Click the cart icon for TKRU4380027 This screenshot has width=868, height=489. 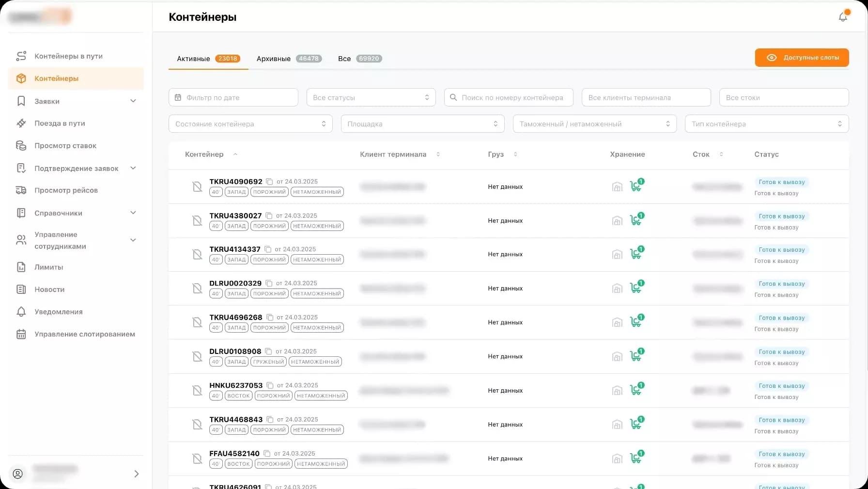(635, 220)
